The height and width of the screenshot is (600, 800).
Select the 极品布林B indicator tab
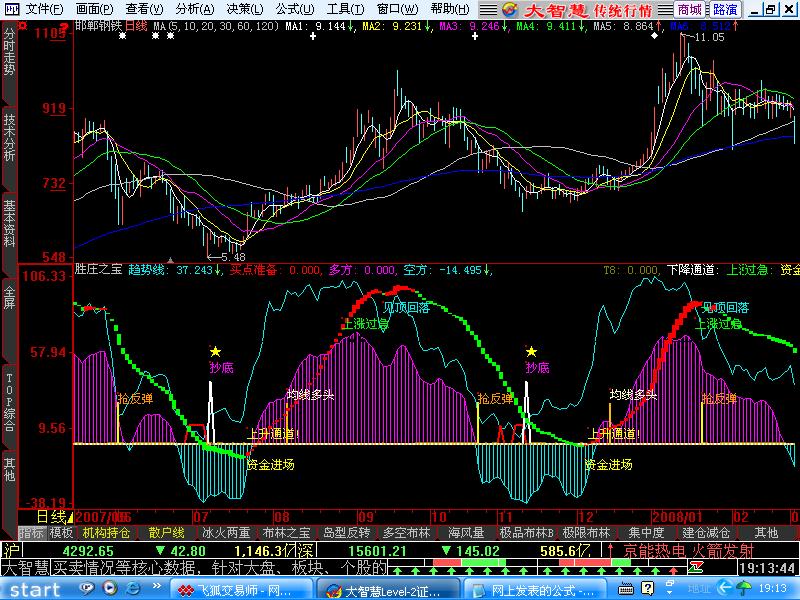tap(527, 533)
